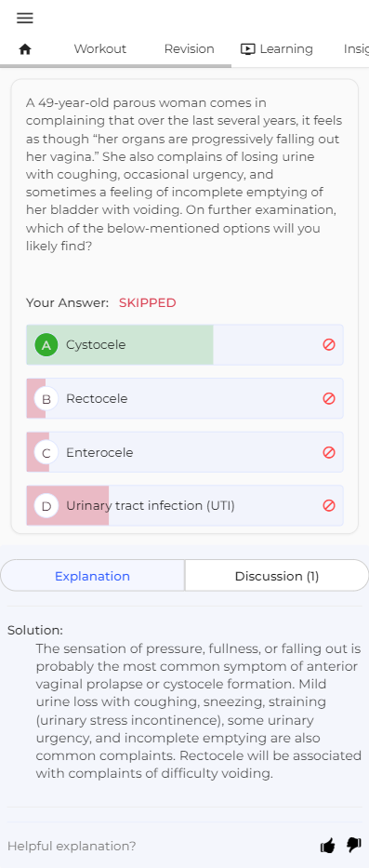Click thumbs up for helpful explanation
The image size is (369, 868).
coord(327,846)
